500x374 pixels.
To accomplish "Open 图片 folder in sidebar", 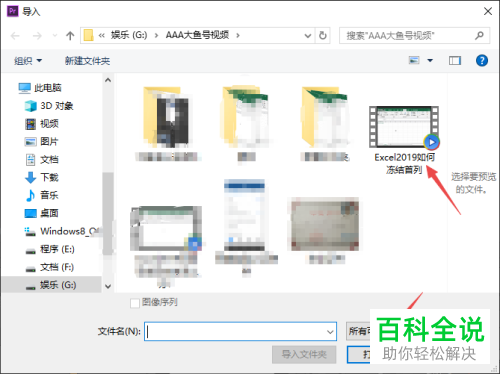I will 42,141.
